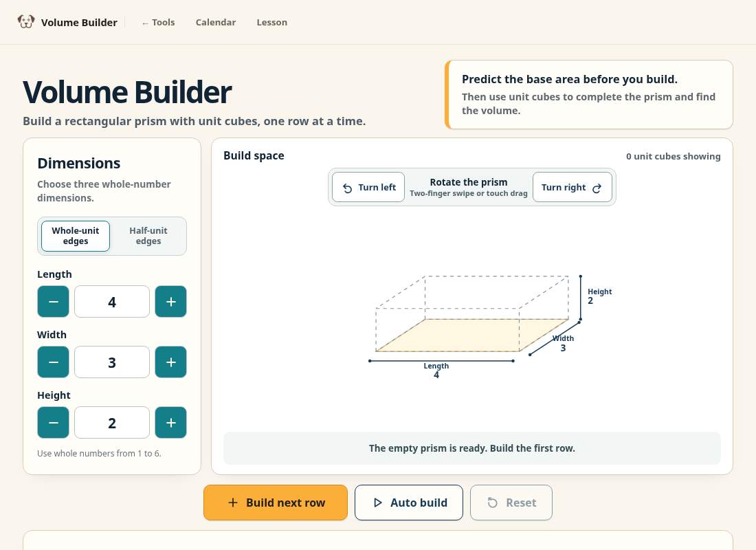Click 'Choose three whole-number dimensions' text
This screenshot has width=756, height=550.
coord(104,191)
